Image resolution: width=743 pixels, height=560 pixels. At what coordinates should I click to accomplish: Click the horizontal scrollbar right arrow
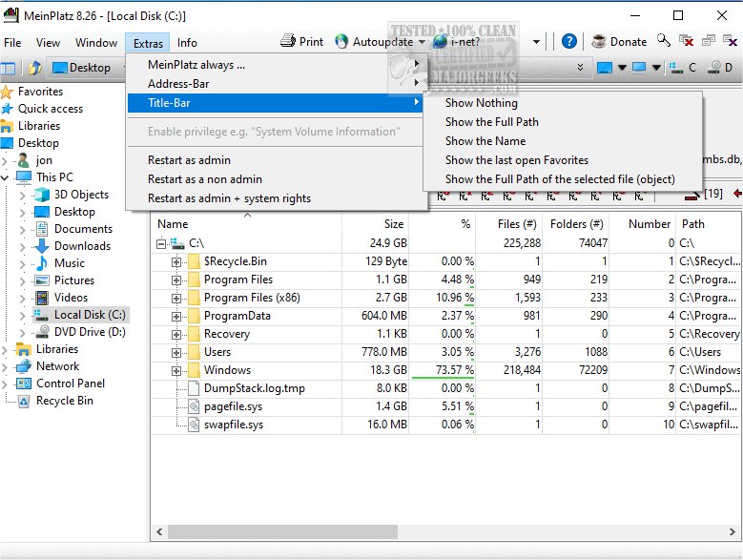(732, 532)
